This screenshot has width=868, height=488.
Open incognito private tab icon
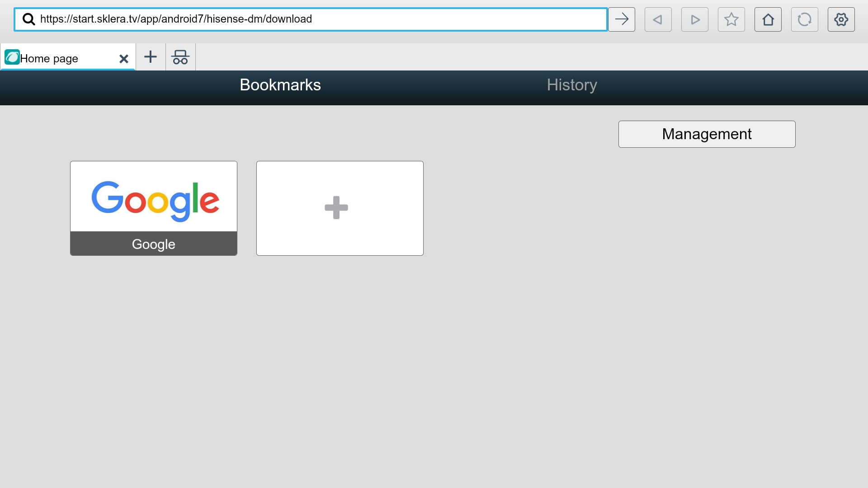click(180, 57)
